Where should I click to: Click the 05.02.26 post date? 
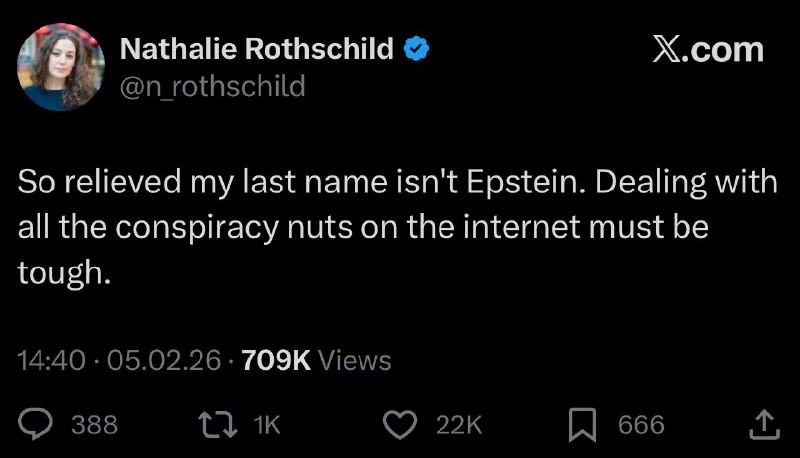(163, 360)
